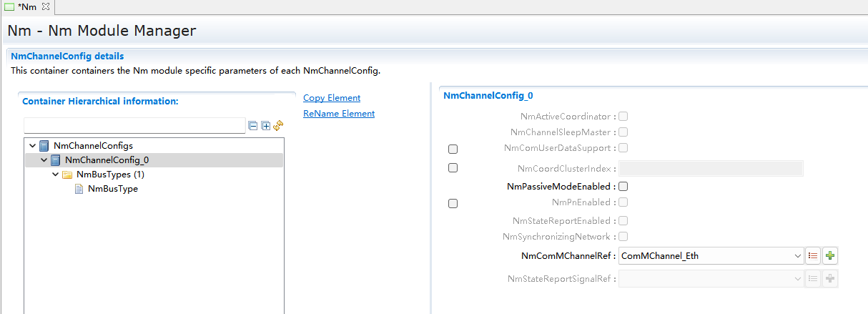Click the NmChannelConfigs container icon
Screen dimensions: 868x314
tap(44, 146)
